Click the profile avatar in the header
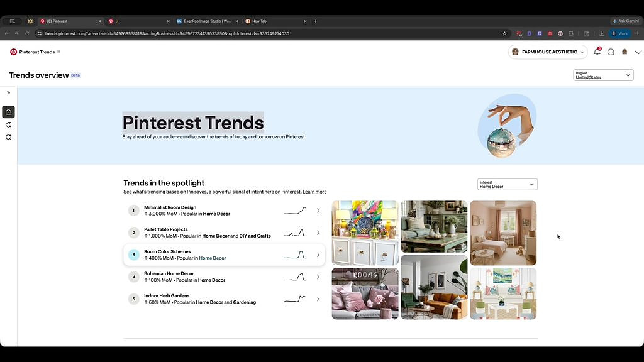This screenshot has width=644, height=362. (x=625, y=52)
